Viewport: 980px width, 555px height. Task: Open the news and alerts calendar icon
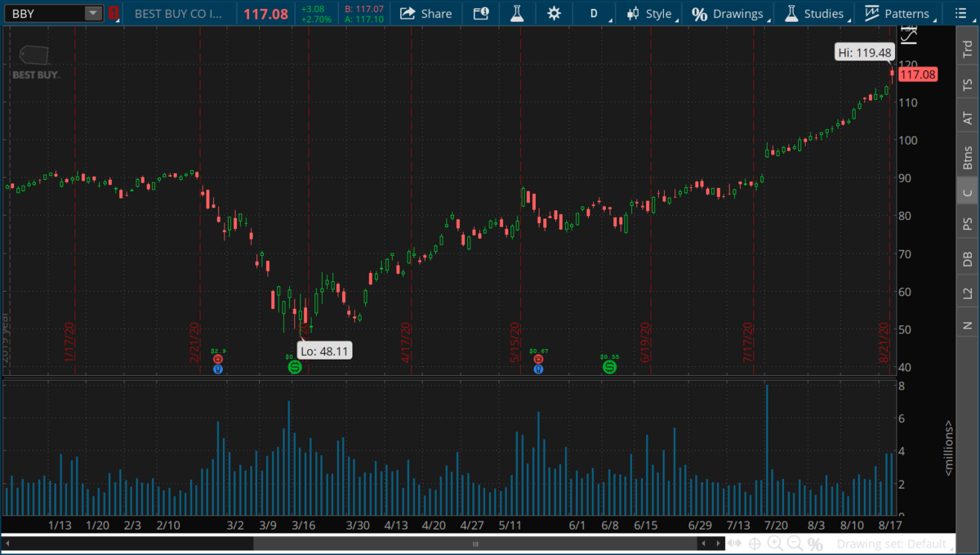481,13
